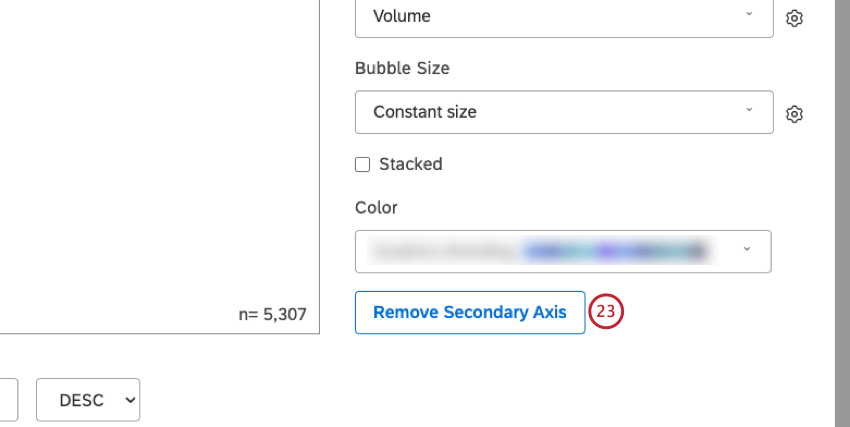The width and height of the screenshot is (850, 427).
Task: Click the red 23 annotation marker
Action: pos(606,312)
